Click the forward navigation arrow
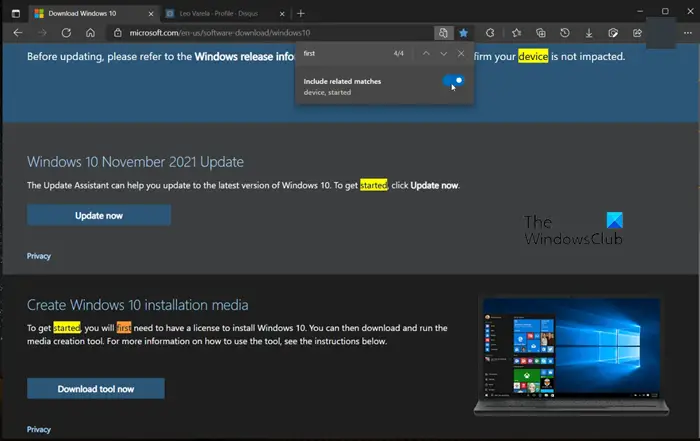 click(x=42, y=33)
